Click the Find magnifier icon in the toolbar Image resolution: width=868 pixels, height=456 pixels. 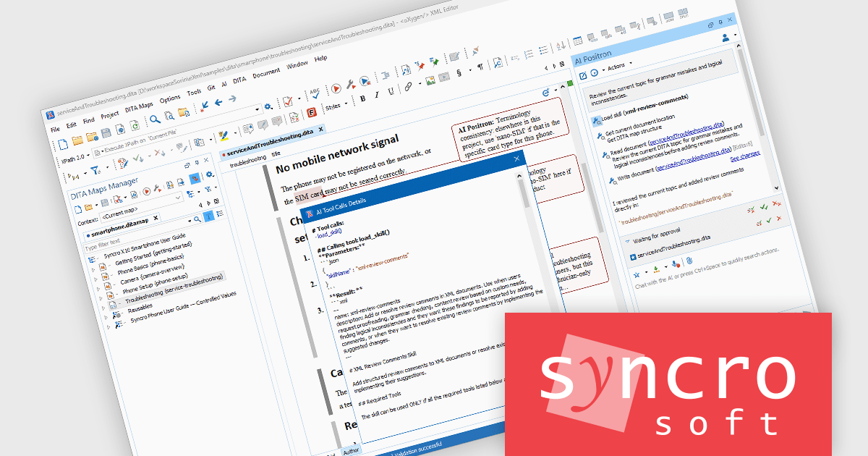(x=157, y=119)
